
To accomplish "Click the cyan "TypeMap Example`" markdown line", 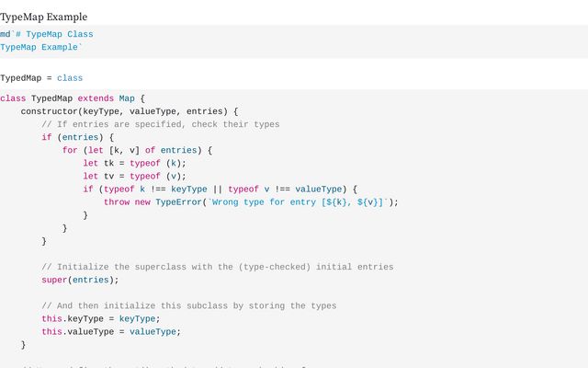I will (41, 47).
